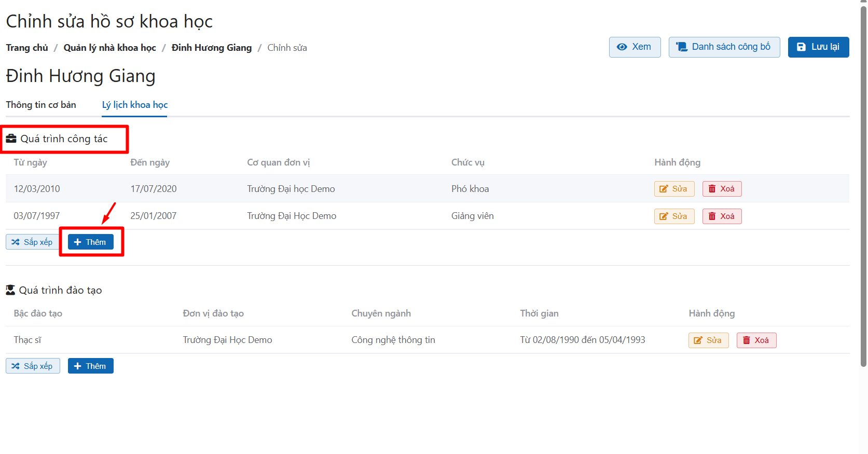Remove the Thạc sĩ training record
The width and height of the screenshot is (868, 454).
point(756,340)
